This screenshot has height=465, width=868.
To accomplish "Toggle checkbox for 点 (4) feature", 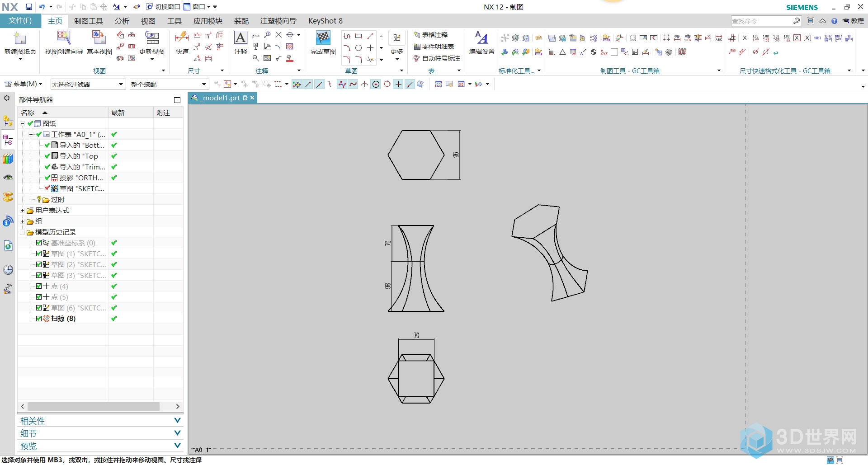I will pos(39,286).
